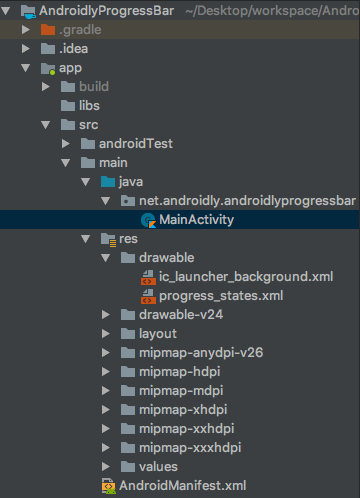Click the mipmap-anydpi-v26 folder icon
The width and height of the screenshot is (360, 498).
[x=128, y=353]
